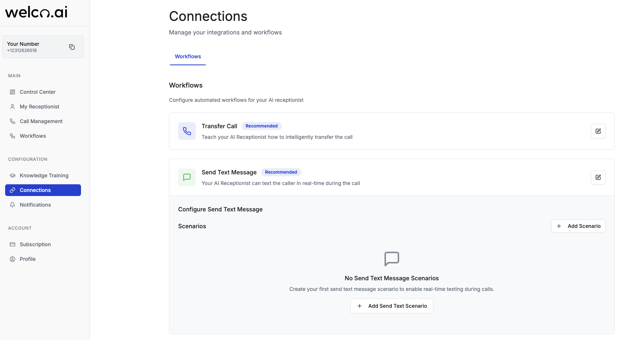Click the Profile user circle icon
The height and width of the screenshot is (340, 644).
tap(12, 259)
